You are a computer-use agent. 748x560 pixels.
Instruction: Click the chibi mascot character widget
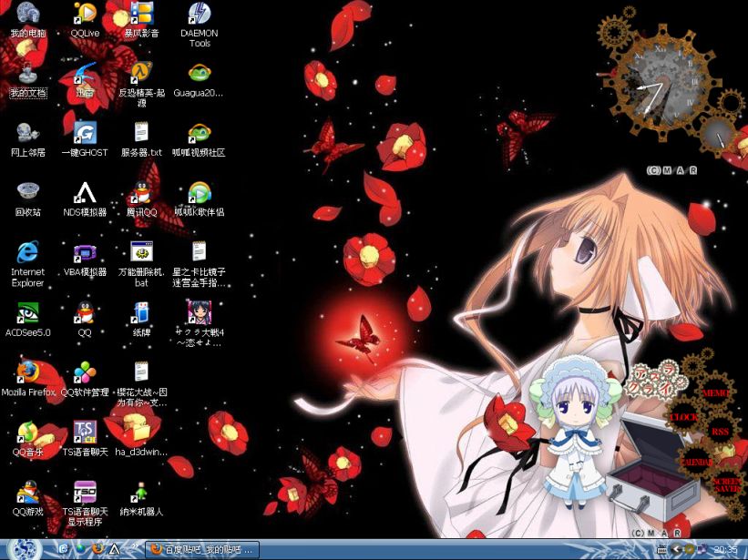point(575,433)
